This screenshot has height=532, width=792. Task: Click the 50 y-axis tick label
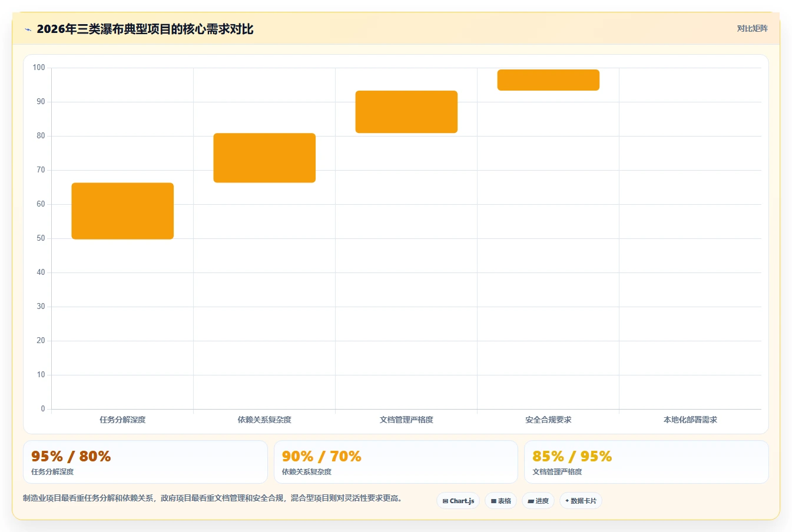[41, 238]
